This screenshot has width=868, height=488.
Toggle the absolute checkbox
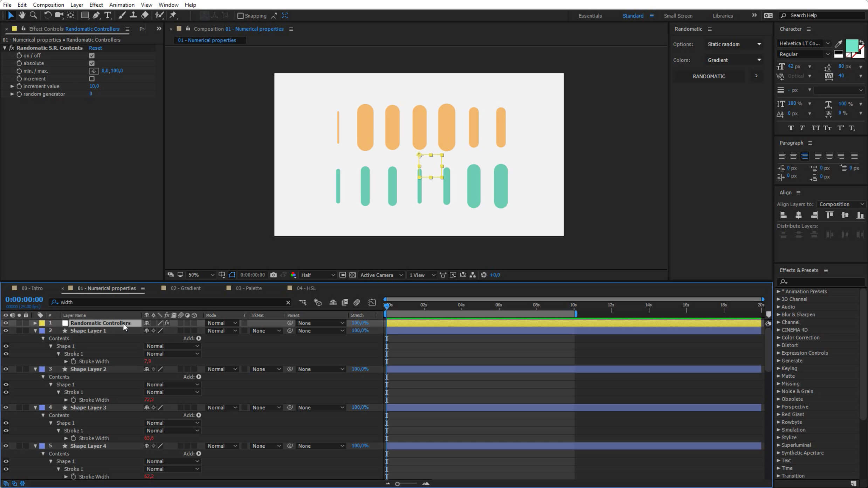[x=92, y=63]
